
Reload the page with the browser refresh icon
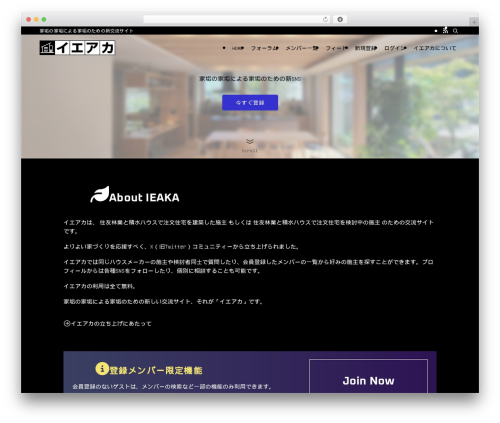coord(325,19)
